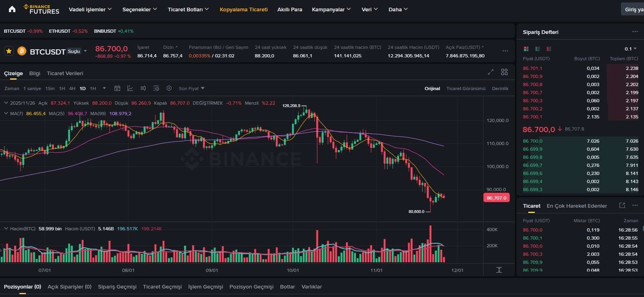644x297 pixels.
Task: Click the auto-fit price scale icon
Action: pyautogui.click(x=499, y=270)
